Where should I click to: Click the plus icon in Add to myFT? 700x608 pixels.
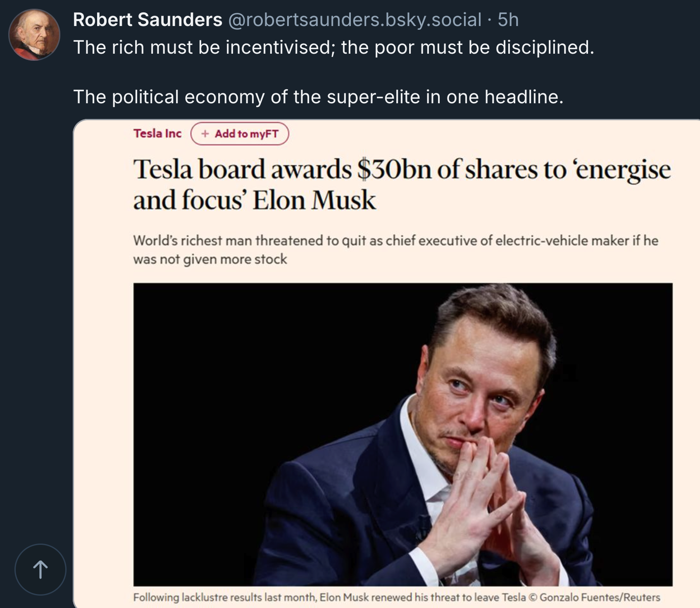point(205,134)
